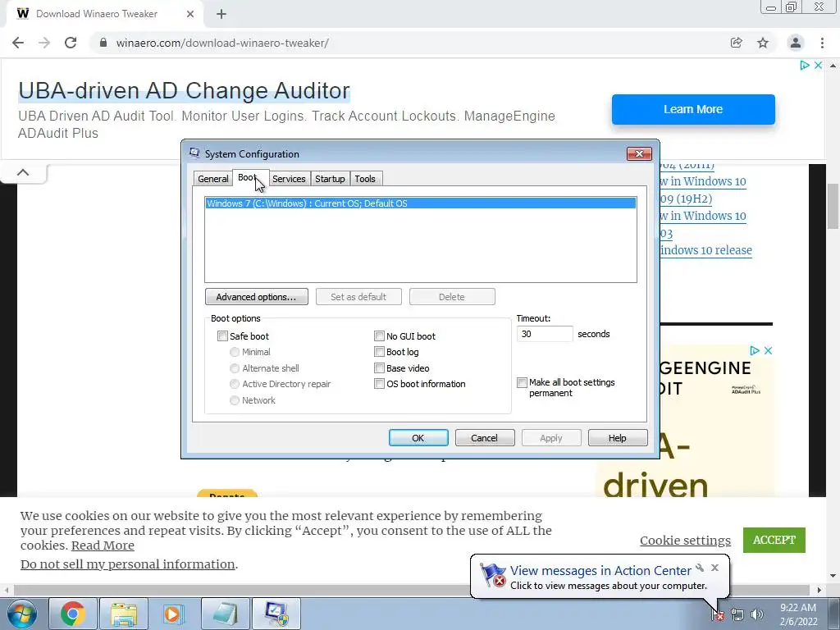Switch to the Tools tab

pyautogui.click(x=365, y=179)
